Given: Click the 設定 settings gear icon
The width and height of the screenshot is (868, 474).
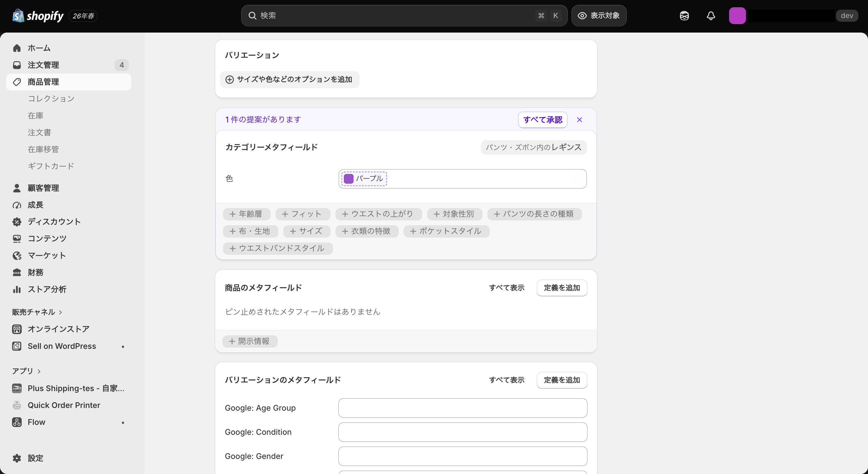Looking at the screenshot, I should point(17,458).
